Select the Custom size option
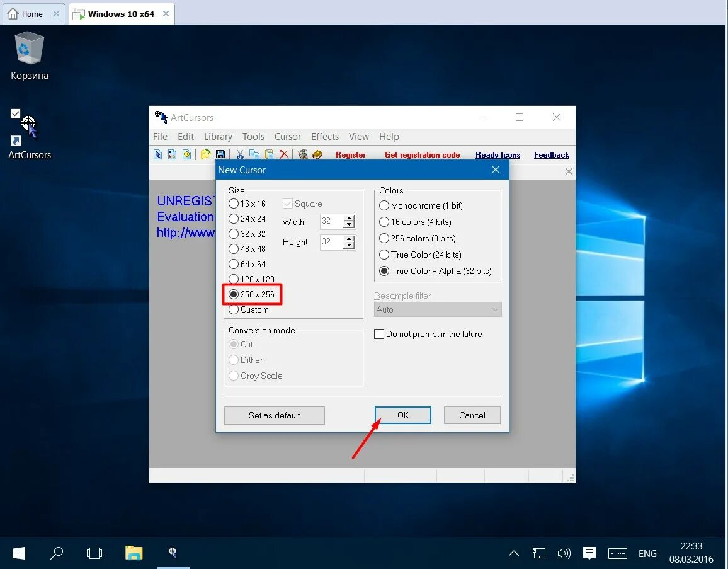The height and width of the screenshot is (569, 728). click(248, 309)
